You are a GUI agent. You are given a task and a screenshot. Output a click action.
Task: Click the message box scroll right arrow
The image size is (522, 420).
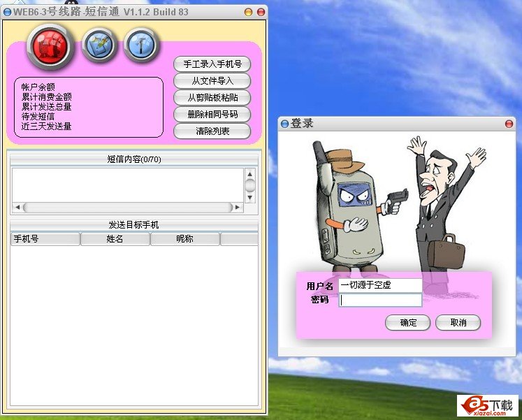coord(237,207)
